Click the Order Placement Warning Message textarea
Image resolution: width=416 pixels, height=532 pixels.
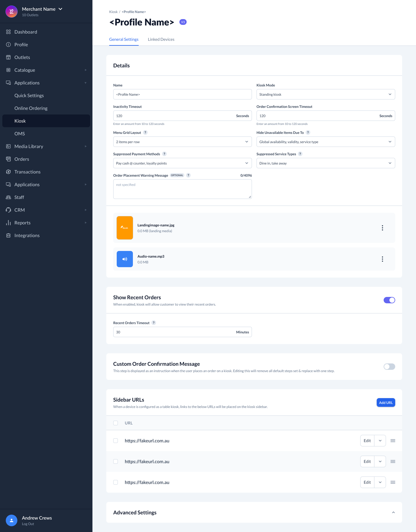pos(182,189)
